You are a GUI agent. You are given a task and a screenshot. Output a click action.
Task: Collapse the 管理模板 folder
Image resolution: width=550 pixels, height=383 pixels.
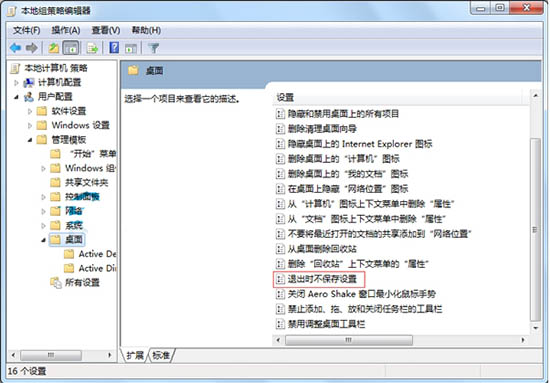(30, 140)
